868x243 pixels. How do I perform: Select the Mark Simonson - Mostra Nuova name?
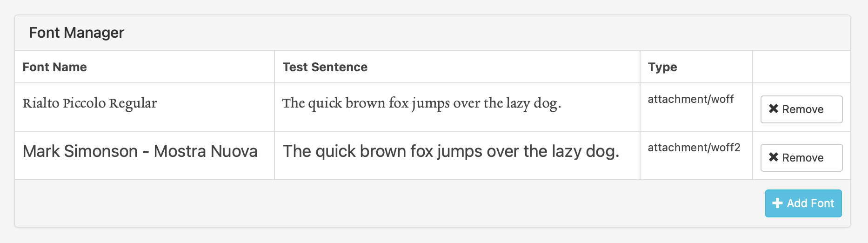(140, 151)
